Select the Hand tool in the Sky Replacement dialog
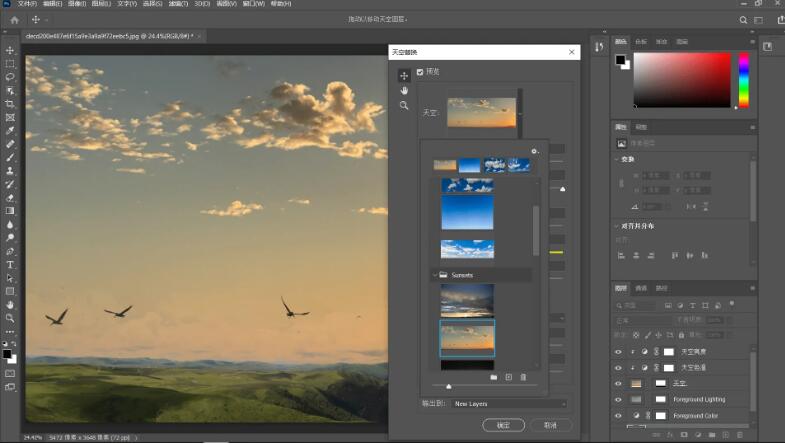785x444 pixels. click(404, 90)
